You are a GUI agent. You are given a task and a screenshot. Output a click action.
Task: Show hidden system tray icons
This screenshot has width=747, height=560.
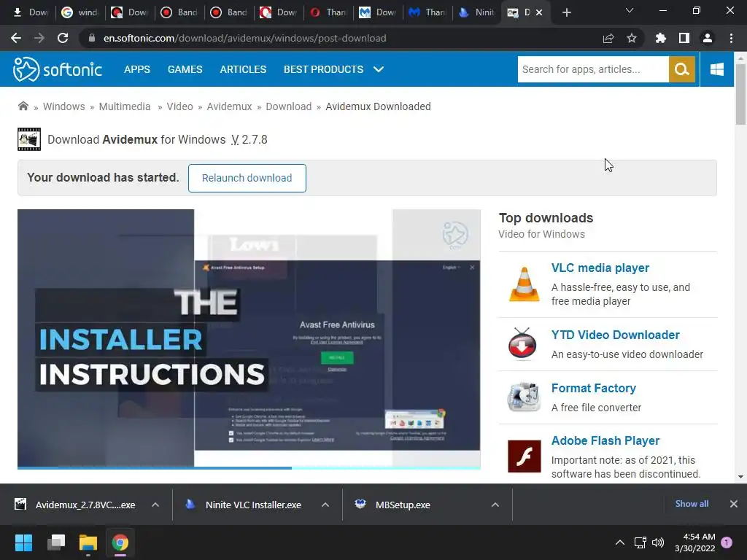[x=620, y=542]
